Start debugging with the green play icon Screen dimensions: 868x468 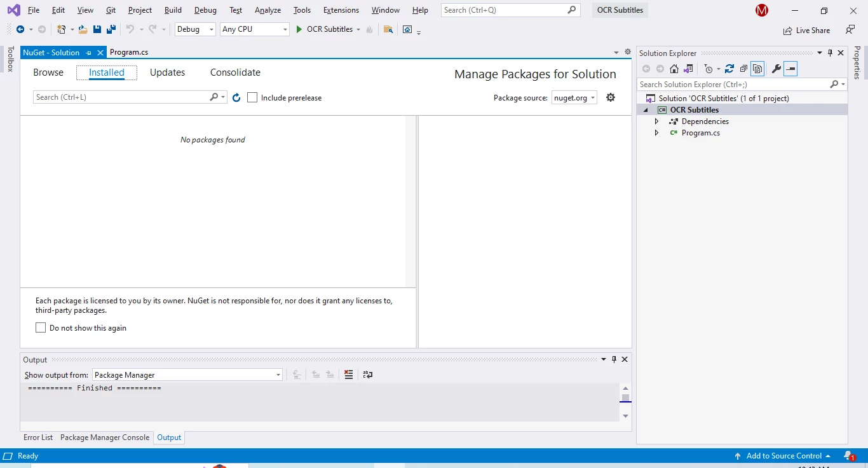(299, 29)
